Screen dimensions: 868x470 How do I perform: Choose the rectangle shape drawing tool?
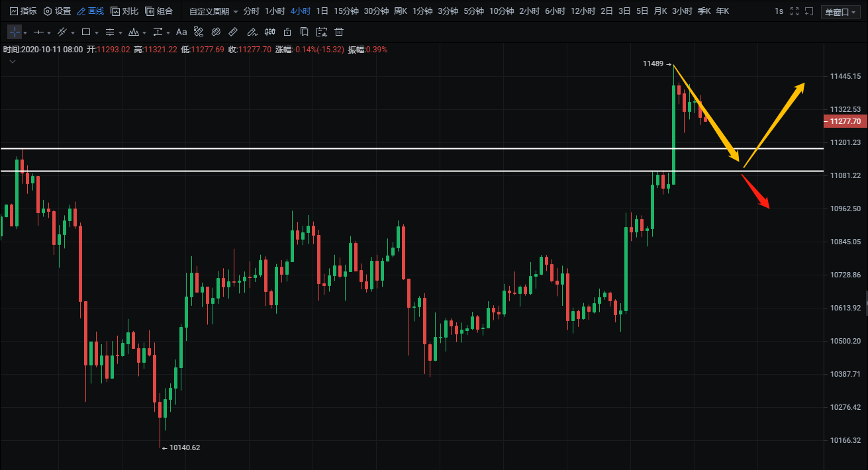tap(86, 32)
